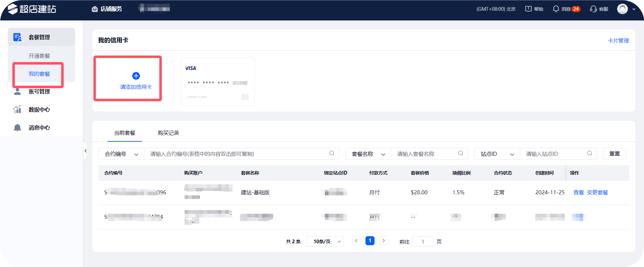Open 账号管理 in the sidebar

(39, 91)
